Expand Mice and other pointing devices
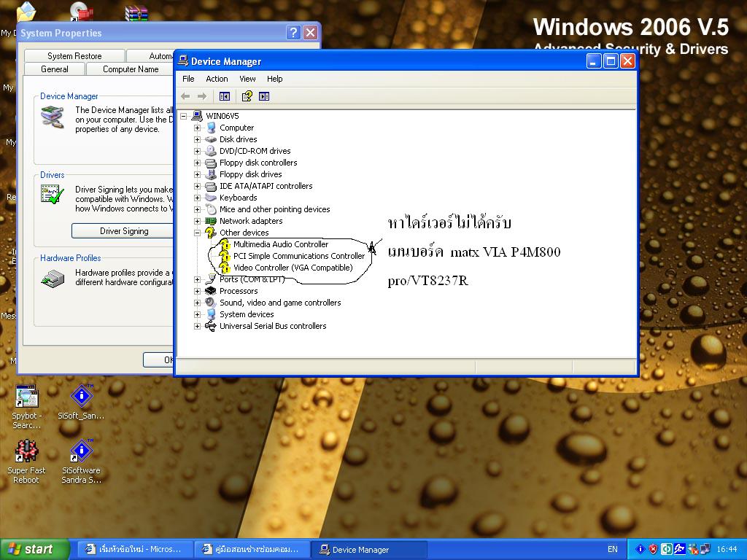The image size is (747, 560). [x=197, y=209]
